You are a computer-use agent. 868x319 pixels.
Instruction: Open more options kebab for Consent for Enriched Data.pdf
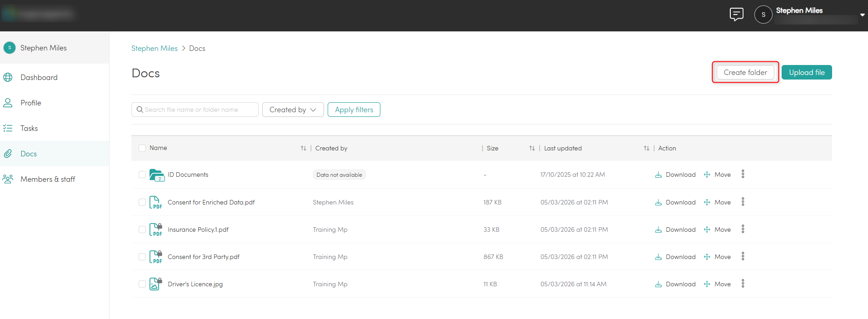click(743, 202)
